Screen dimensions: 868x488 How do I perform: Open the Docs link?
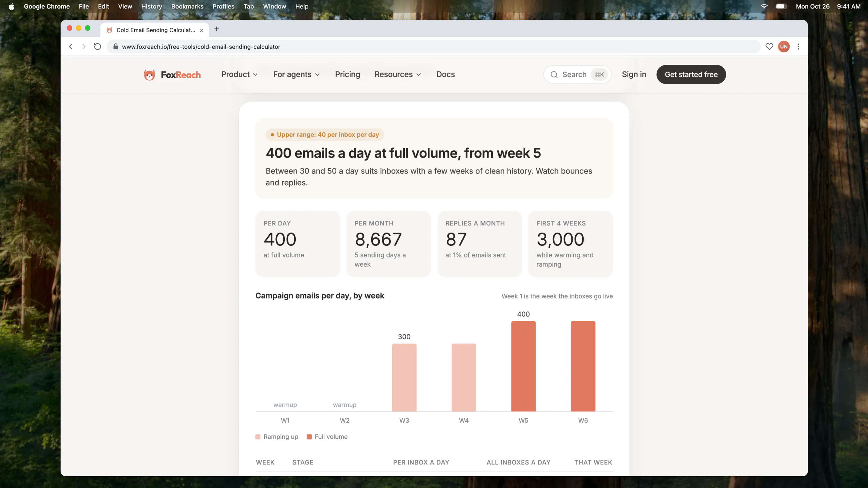445,74
